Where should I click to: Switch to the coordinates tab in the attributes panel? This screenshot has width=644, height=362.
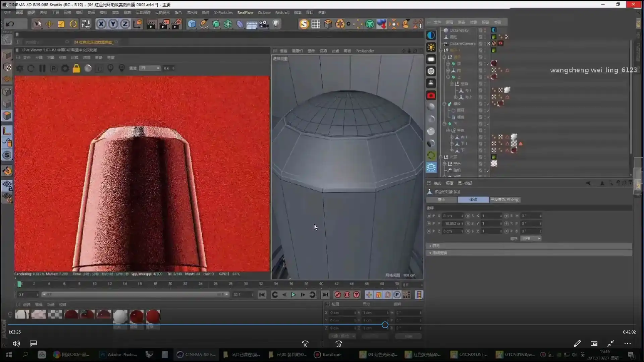point(473,199)
